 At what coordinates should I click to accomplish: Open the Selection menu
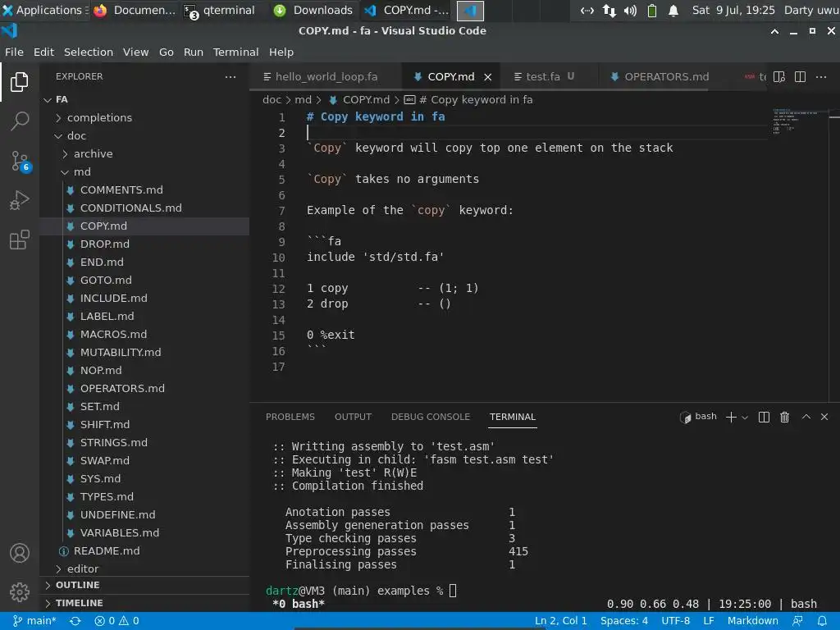89,52
